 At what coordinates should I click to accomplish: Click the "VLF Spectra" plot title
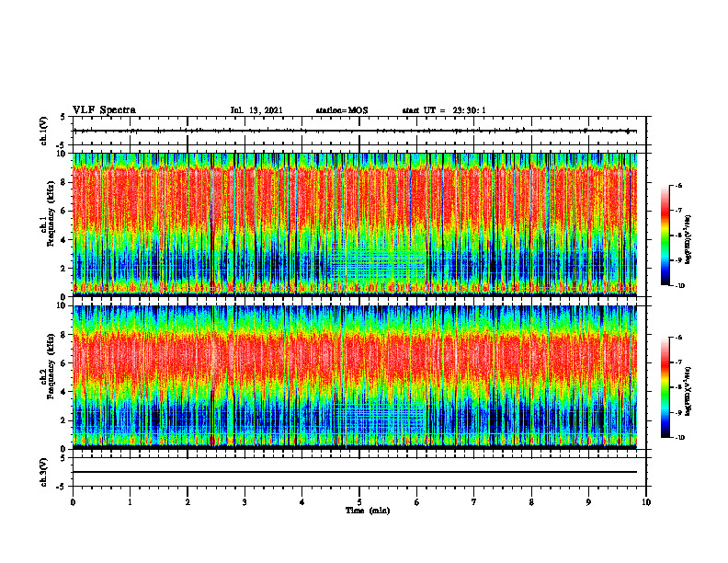coord(104,110)
